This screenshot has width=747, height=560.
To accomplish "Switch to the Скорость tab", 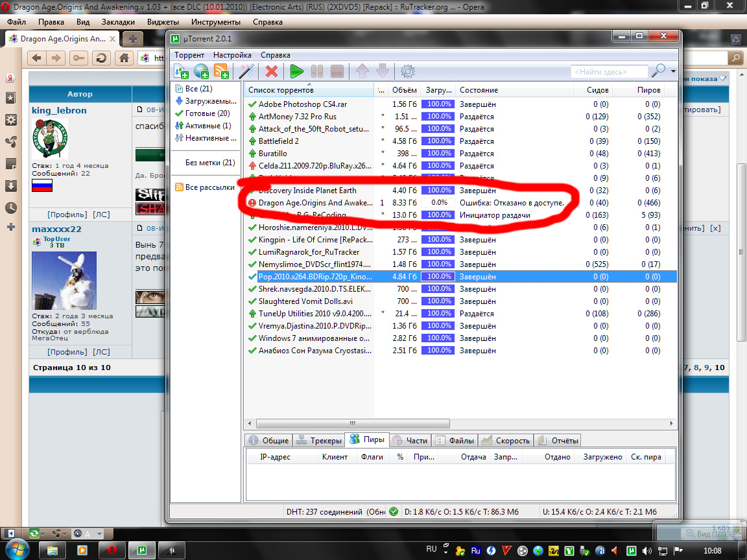I will [x=506, y=441].
